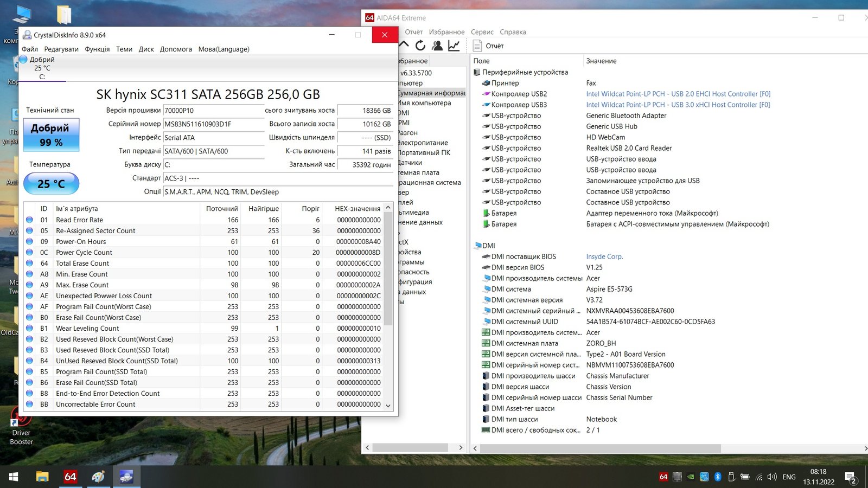
Task: Click the Поле column header
Action: coord(526,61)
